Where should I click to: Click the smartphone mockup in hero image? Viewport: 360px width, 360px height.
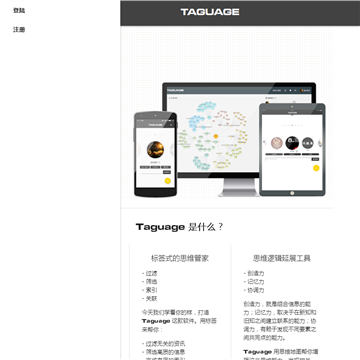(x=155, y=154)
